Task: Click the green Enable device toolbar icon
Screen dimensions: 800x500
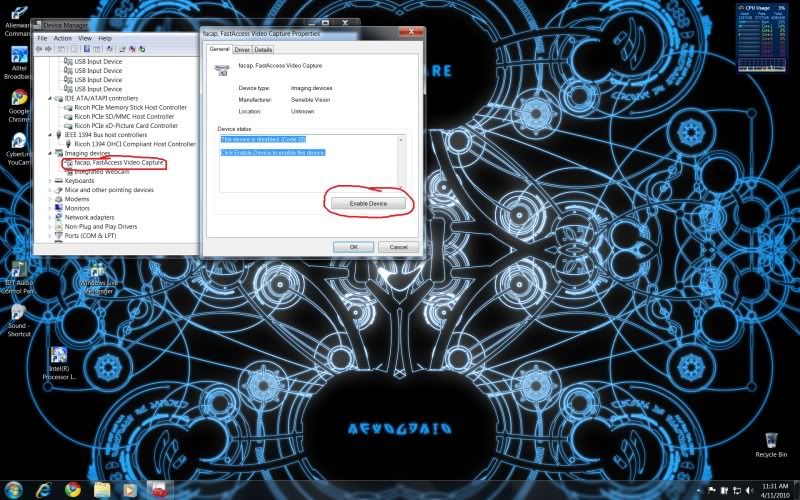Action: click(142, 49)
